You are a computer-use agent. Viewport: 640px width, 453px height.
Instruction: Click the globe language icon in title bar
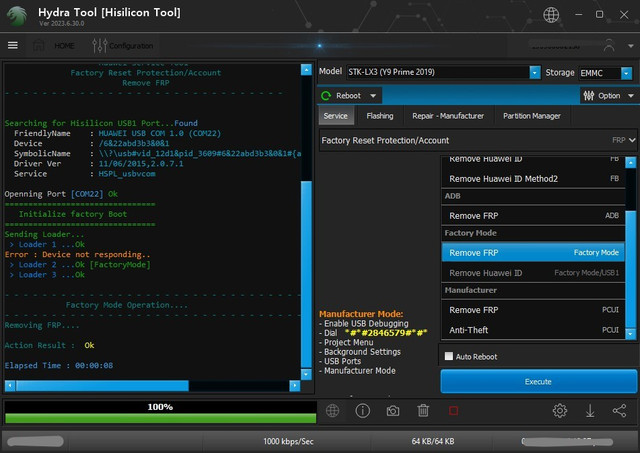coord(551,15)
